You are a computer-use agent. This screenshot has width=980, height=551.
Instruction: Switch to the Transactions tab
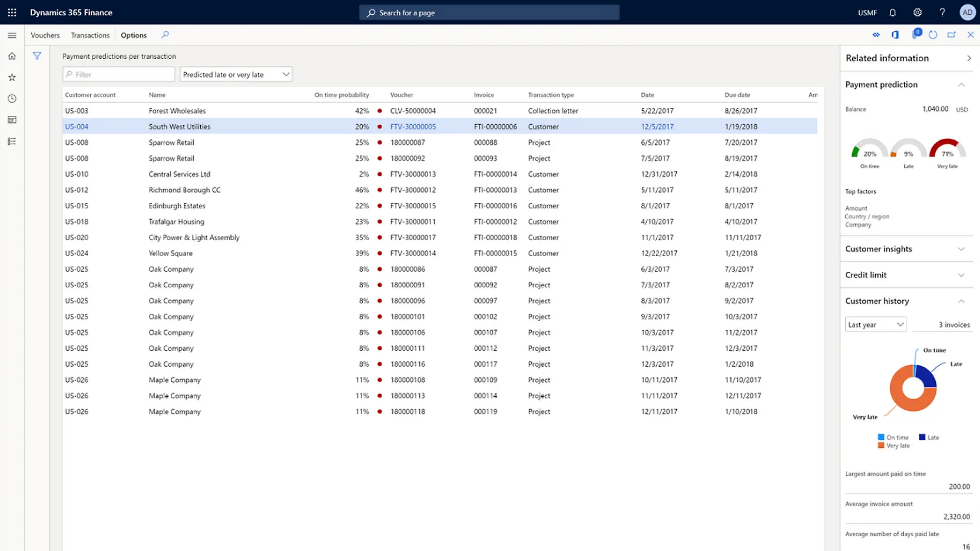(x=90, y=35)
